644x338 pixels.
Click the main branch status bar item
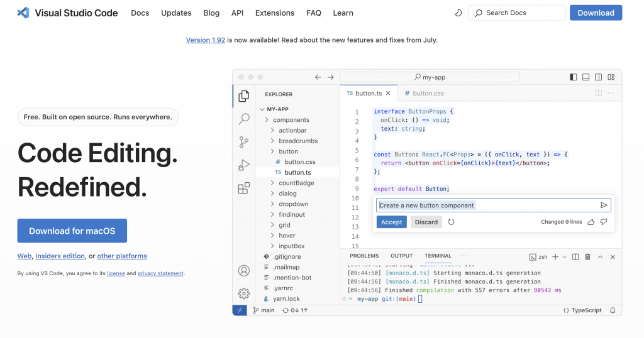[x=264, y=310]
